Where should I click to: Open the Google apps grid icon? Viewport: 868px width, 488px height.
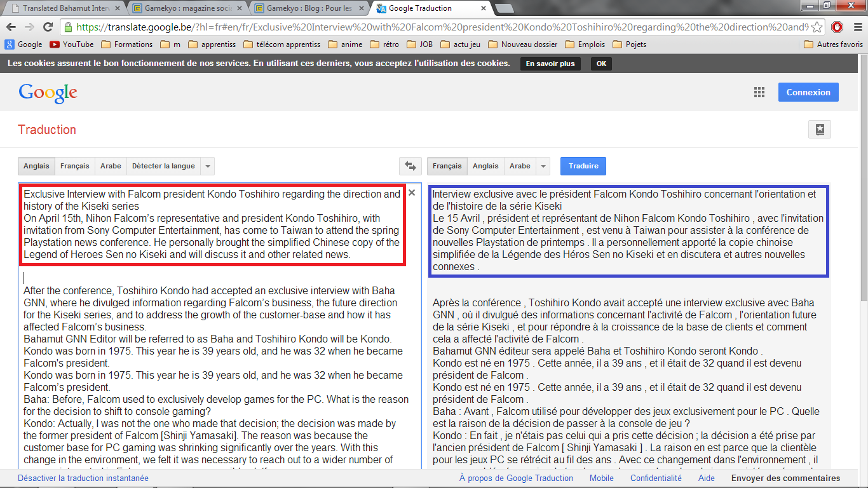point(759,92)
